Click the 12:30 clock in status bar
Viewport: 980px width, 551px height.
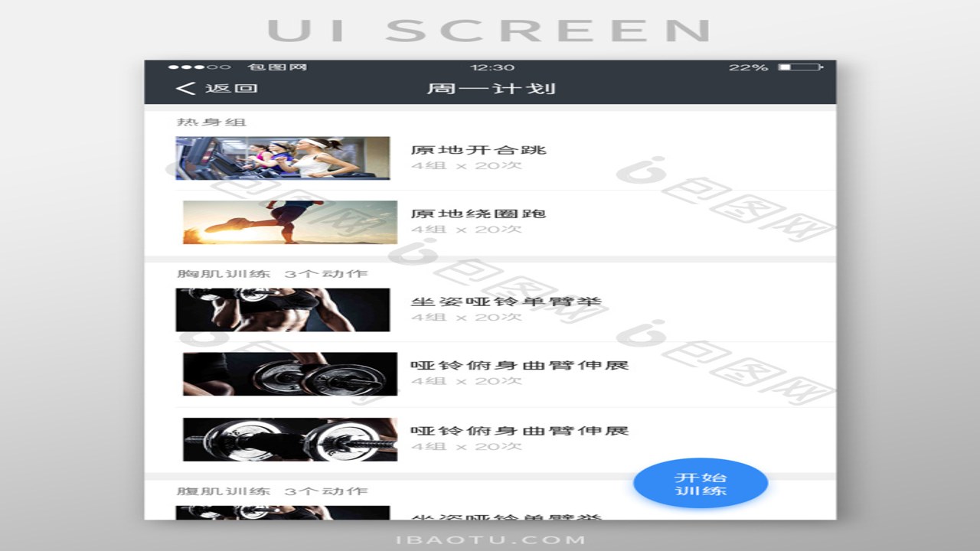coord(492,67)
